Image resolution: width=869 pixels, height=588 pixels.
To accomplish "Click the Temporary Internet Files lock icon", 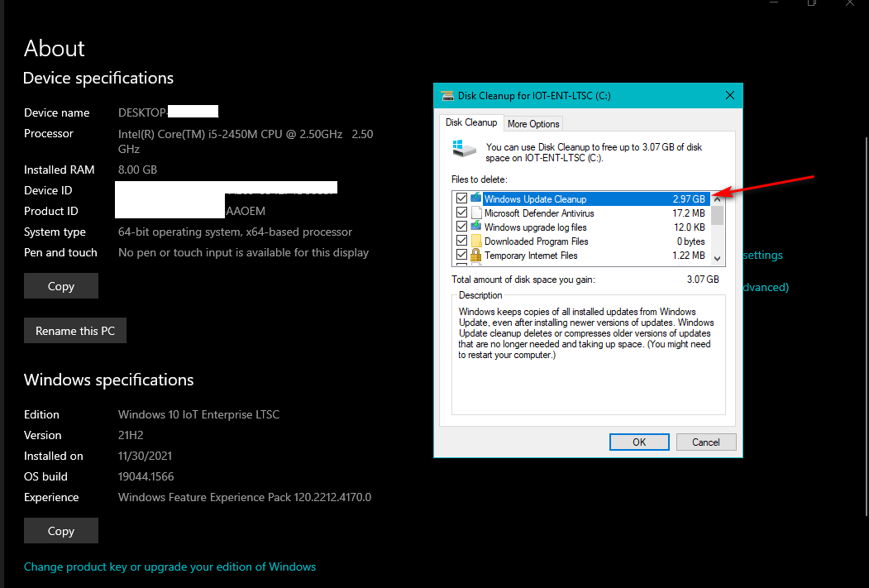I will click(x=476, y=255).
